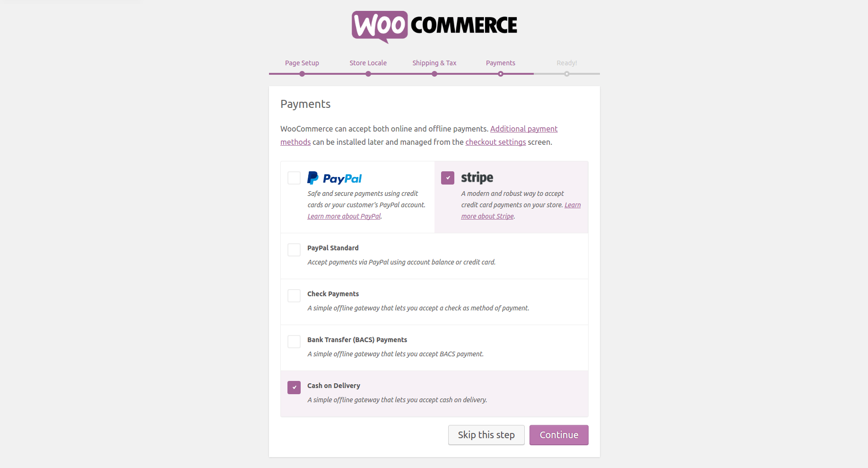
Task: Go to the Shipping & Tax step label
Action: click(x=434, y=63)
